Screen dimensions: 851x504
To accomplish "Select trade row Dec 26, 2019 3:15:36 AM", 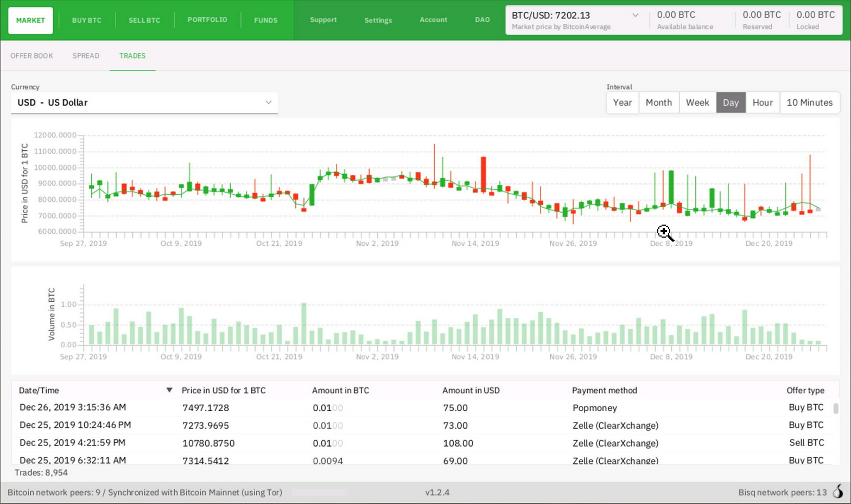I will click(x=422, y=407).
